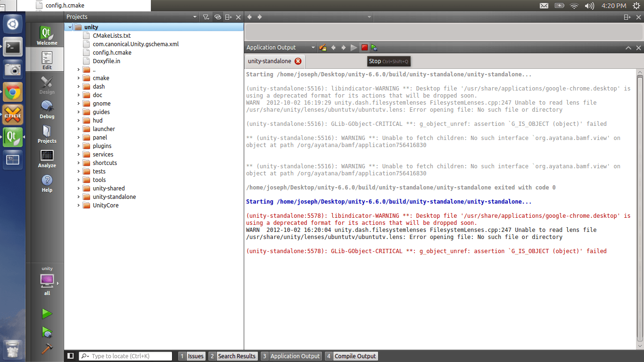Open the Projects tree filter options
644x362 pixels.
pos(206,17)
